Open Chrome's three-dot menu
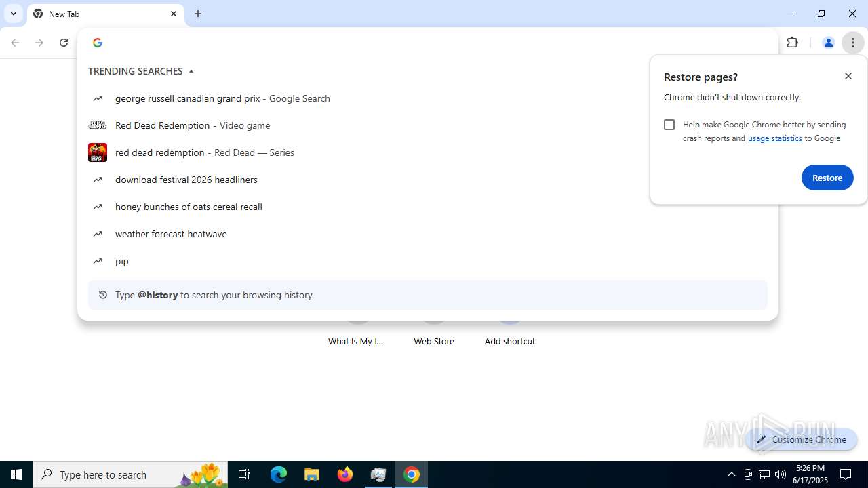 pyautogui.click(x=853, y=43)
